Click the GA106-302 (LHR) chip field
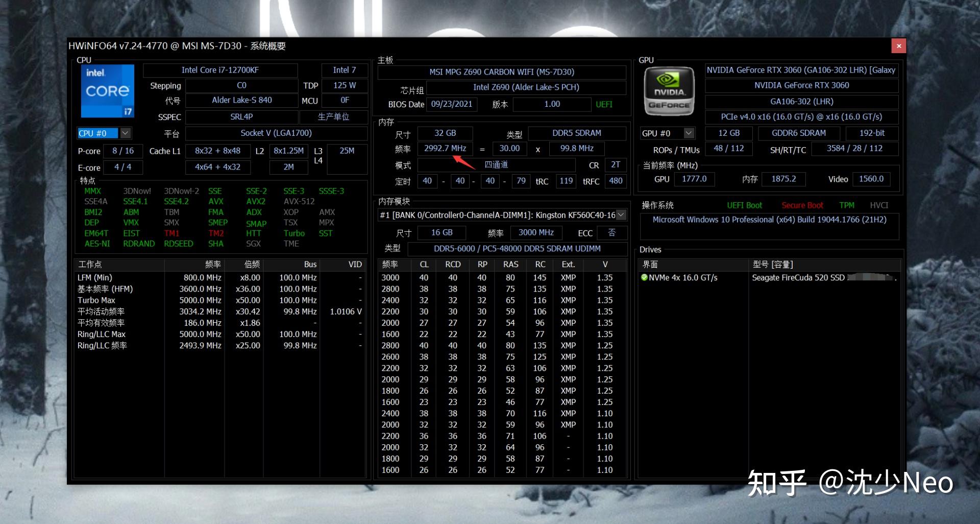 tap(801, 102)
